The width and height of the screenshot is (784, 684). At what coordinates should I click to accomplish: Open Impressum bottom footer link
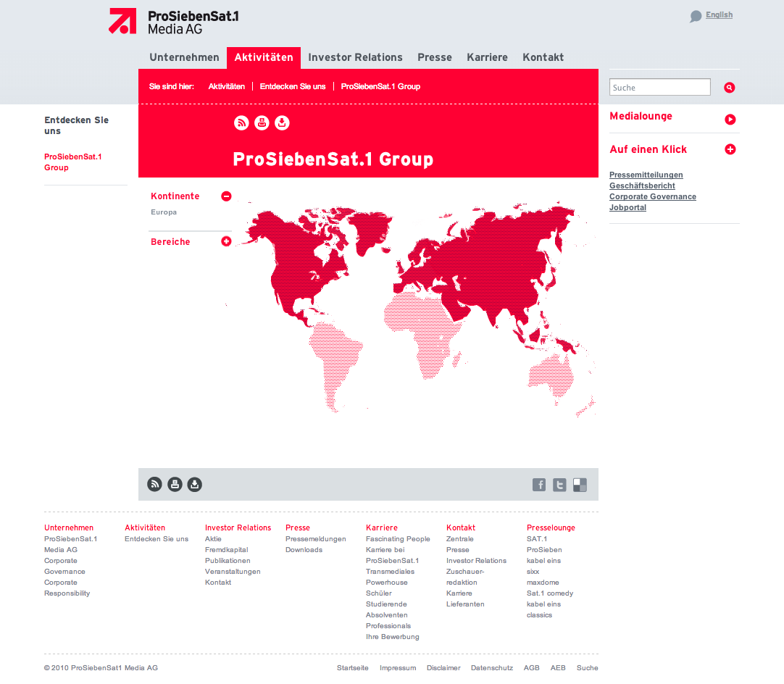(x=398, y=668)
